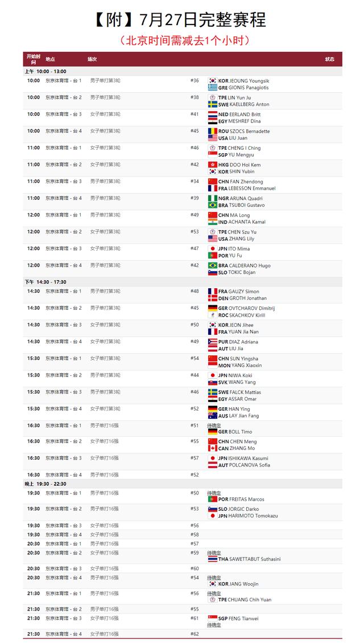Click match number #54 for SUN Yingsha
This screenshot has height=643, width=364.
[x=195, y=359]
